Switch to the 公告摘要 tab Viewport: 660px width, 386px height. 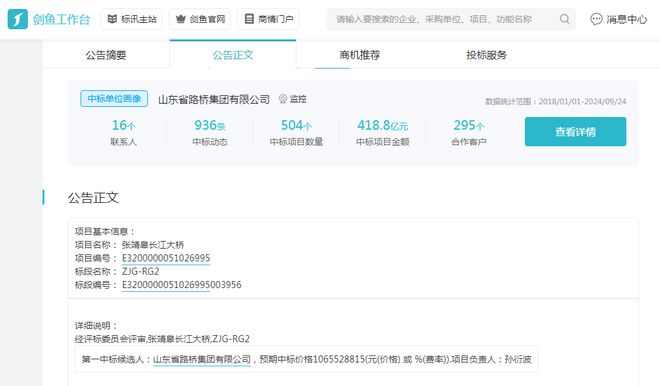[106, 55]
